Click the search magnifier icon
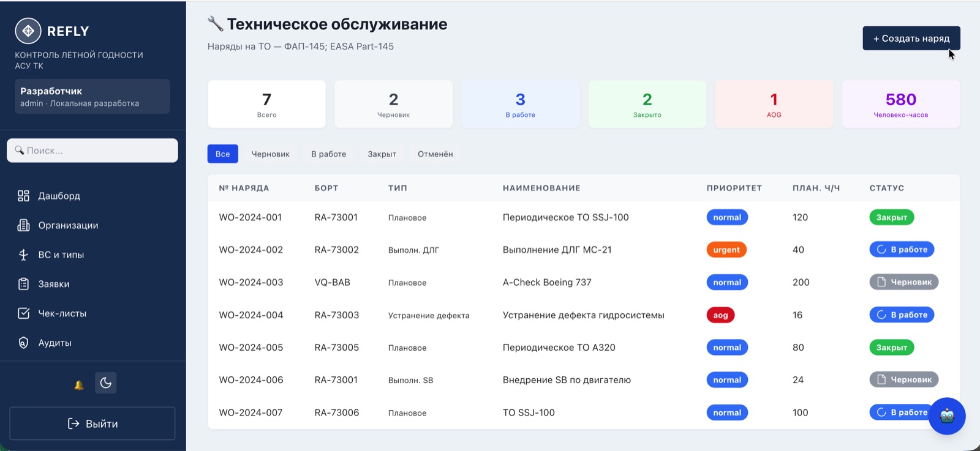The height and width of the screenshot is (451, 980). 19,150
